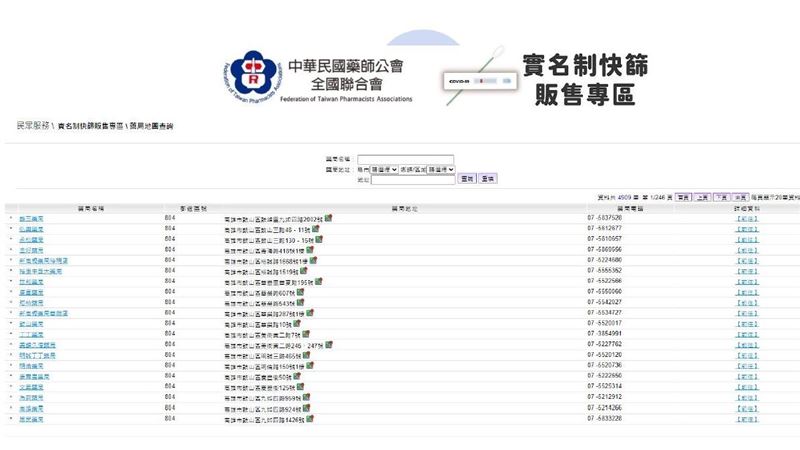Focus the address search text field
The height and width of the screenshot is (450, 800).
(x=413, y=180)
